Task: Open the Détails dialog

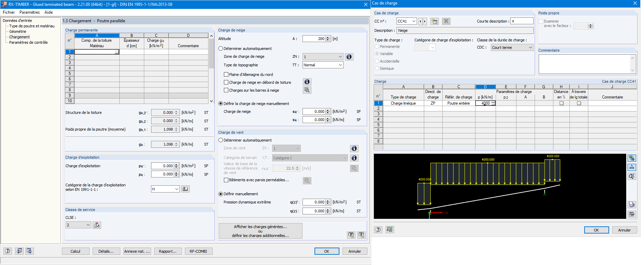Action: coord(106,251)
